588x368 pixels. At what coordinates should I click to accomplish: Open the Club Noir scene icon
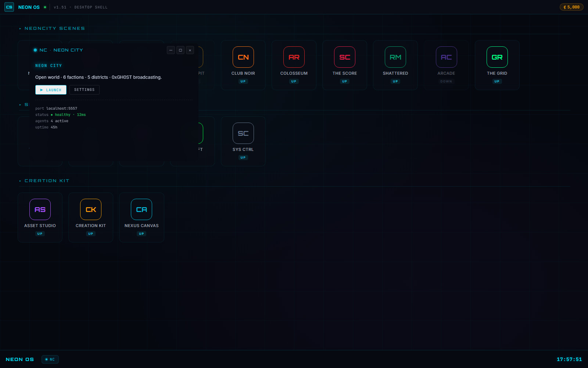243,57
